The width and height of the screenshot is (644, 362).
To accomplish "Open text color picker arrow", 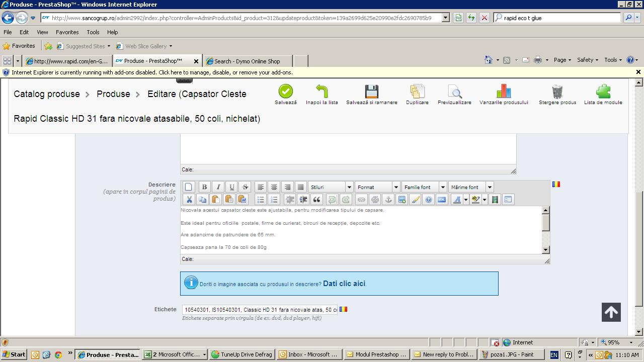I will point(466,200).
